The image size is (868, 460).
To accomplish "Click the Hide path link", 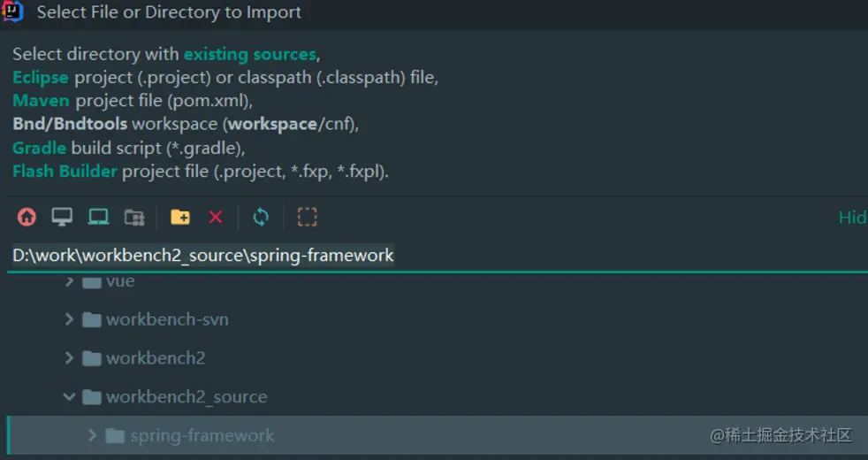I will pos(852,218).
